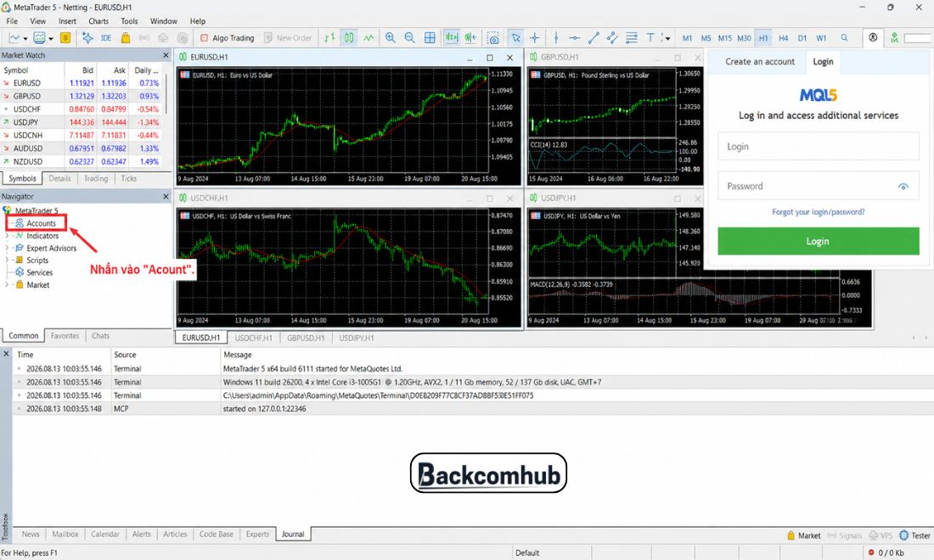The height and width of the screenshot is (560, 934).
Task: Select the M15 timeframe
Action: tap(724, 38)
